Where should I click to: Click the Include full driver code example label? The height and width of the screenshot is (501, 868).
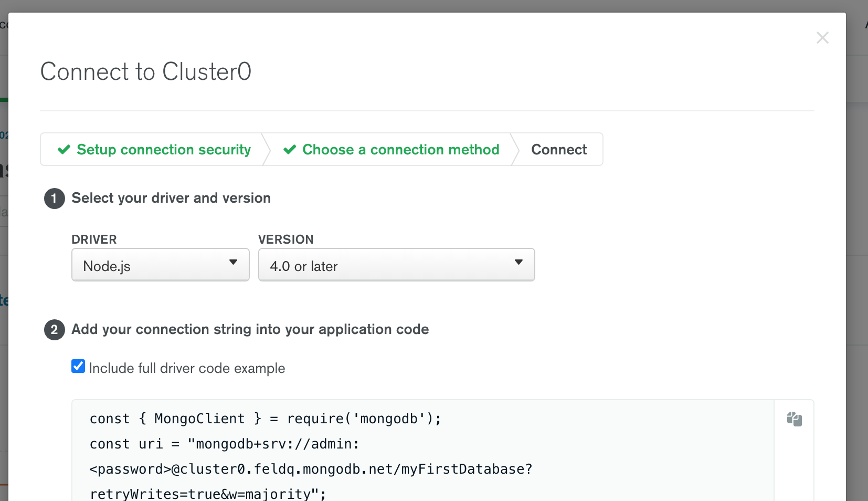(187, 368)
